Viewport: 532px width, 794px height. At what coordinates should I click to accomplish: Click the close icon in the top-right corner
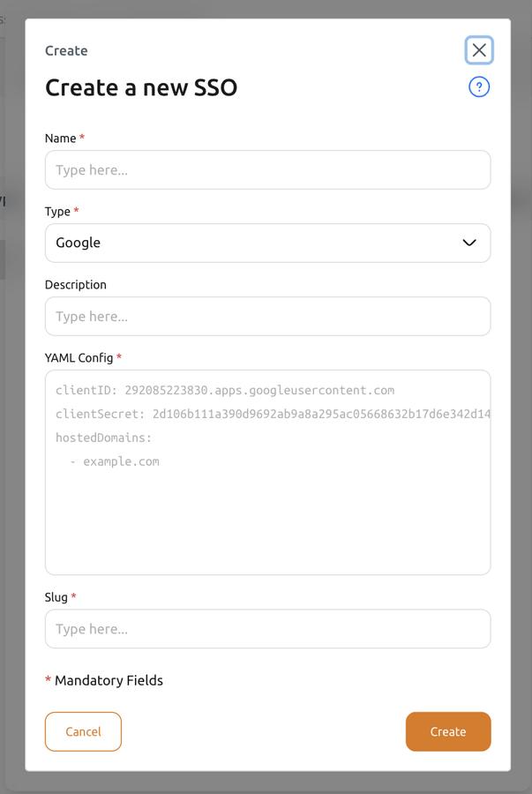[478, 49]
